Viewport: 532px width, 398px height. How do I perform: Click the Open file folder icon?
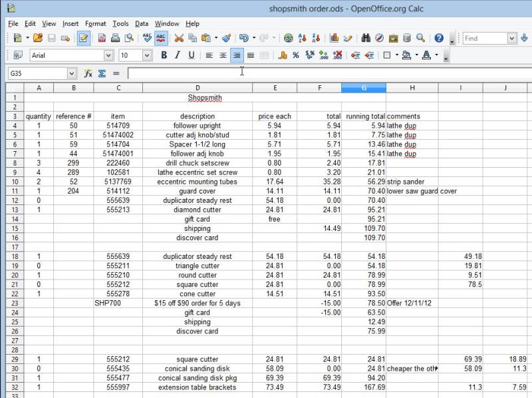point(38,38)
